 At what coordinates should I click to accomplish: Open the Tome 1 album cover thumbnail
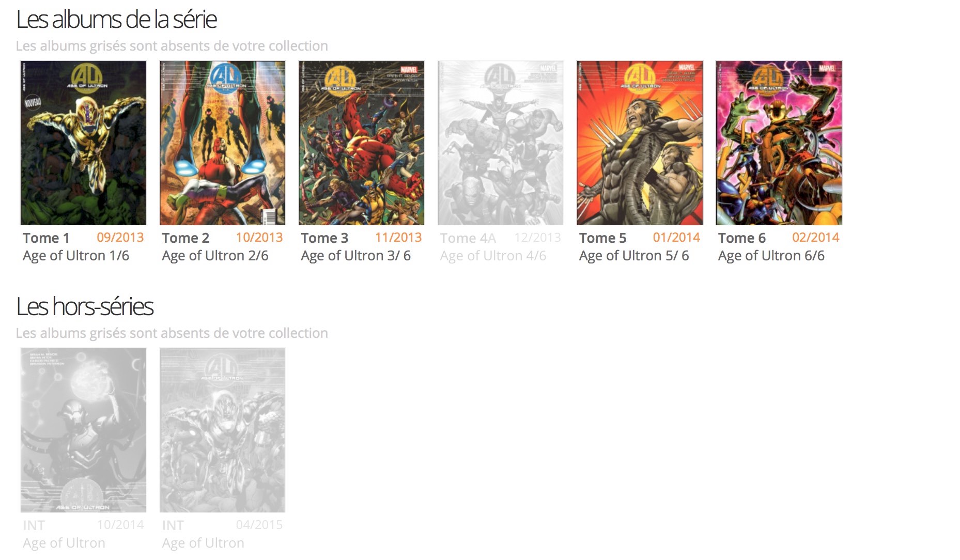pos(83,143)
